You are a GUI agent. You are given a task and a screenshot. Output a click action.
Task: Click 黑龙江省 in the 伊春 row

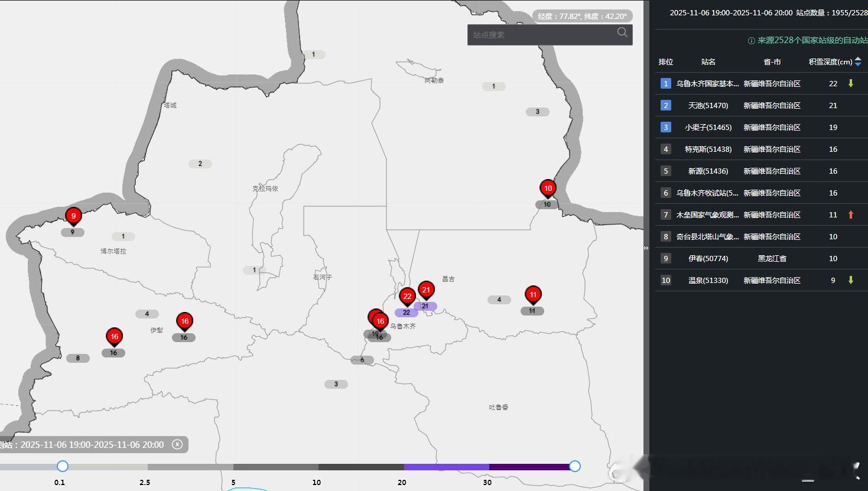[x=772, y=258]
